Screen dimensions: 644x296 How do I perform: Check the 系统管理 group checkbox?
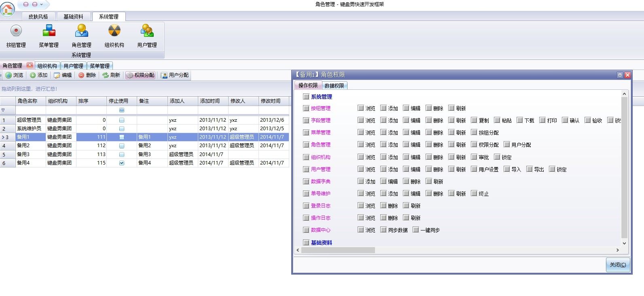pyautogui.click(x=306, y=97)
